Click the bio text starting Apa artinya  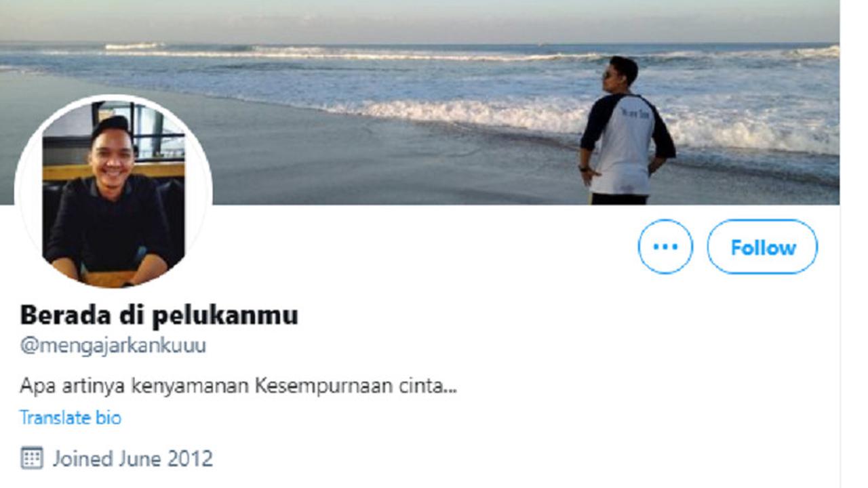[x=238, y=387]
